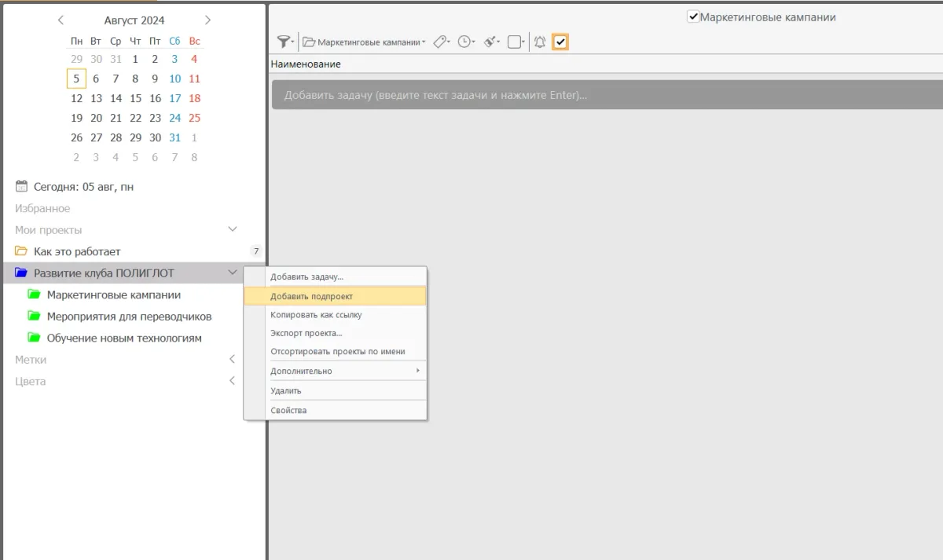
Task: Open the Маркетинговые кампании project dropdown in toolbar
Action: coord(364,42)
